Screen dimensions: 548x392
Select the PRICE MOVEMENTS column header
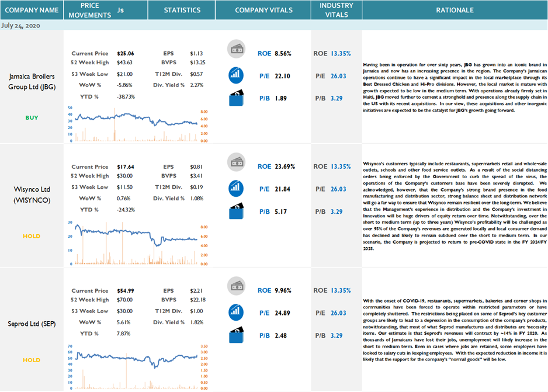click(106, 10)
